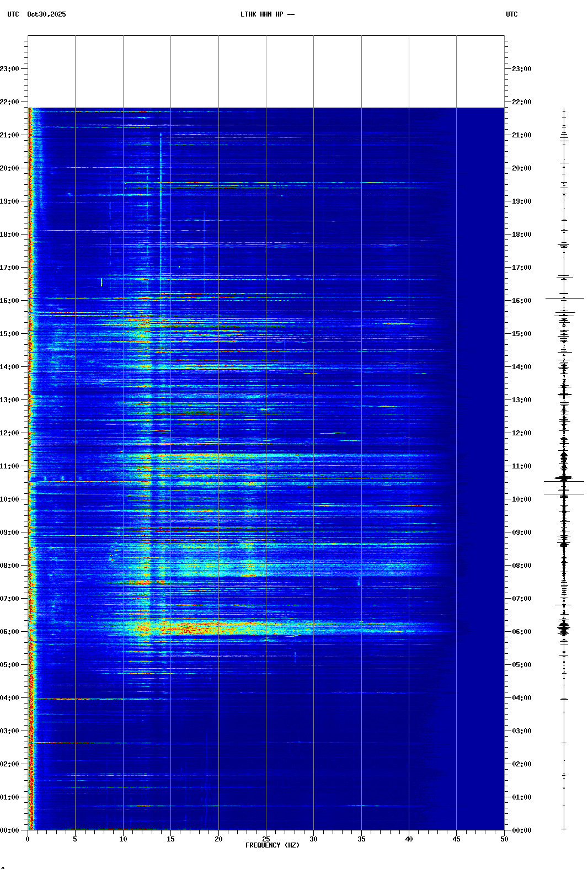588x874 pixels.
Task: Click the 00:00 label on right time axis
Action: click(x=521, y=830)
